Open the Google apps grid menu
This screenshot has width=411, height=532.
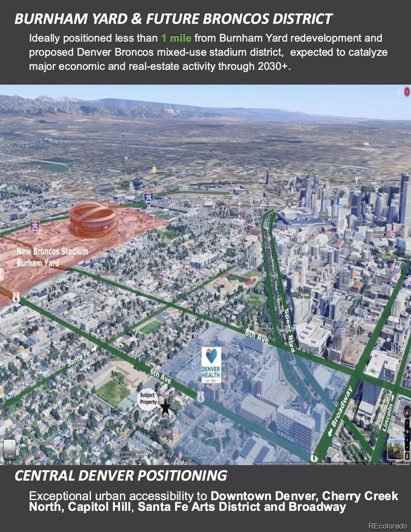pyautogui.click(x=399, y=91)
